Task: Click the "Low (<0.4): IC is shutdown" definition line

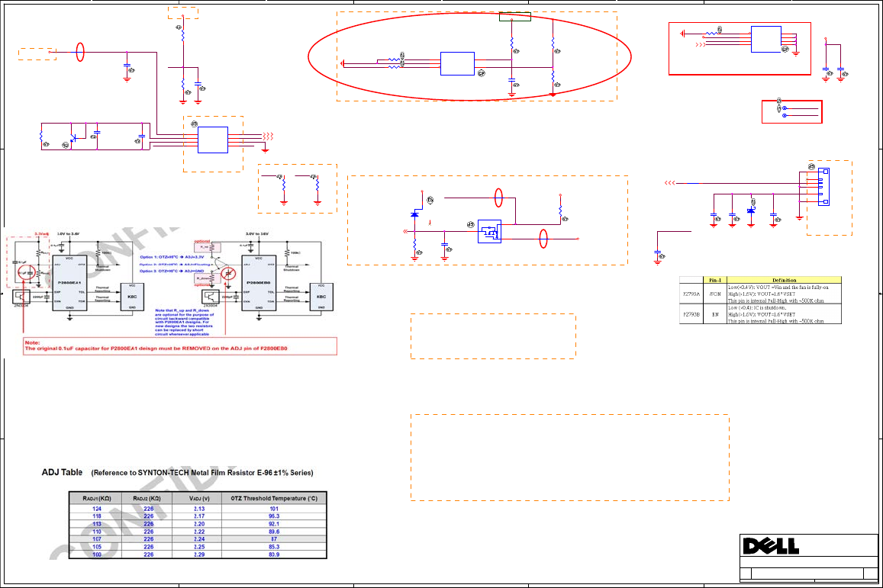Action: pos(757,308)
